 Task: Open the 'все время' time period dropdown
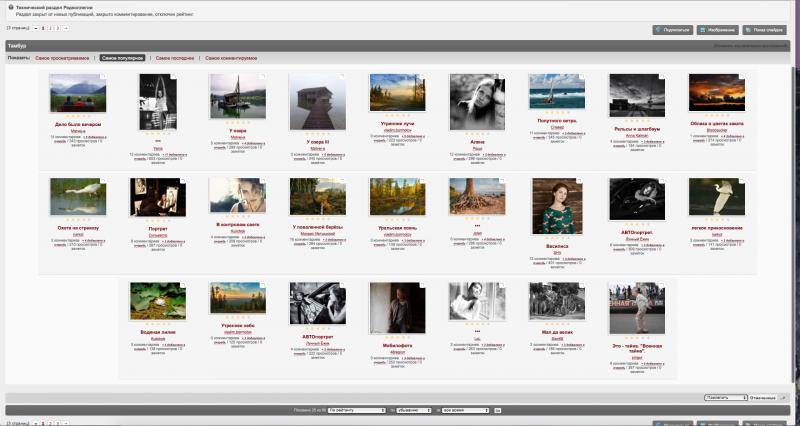click(465, 410)
